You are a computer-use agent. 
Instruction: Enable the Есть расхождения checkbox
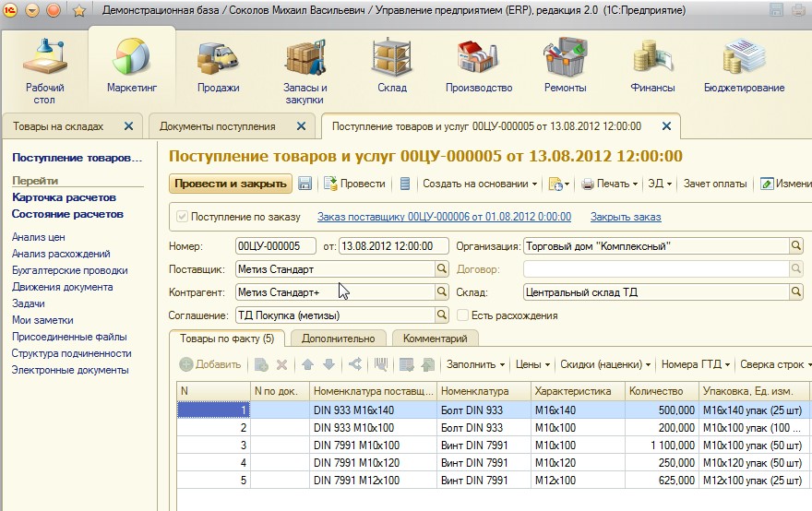[463, 315]
